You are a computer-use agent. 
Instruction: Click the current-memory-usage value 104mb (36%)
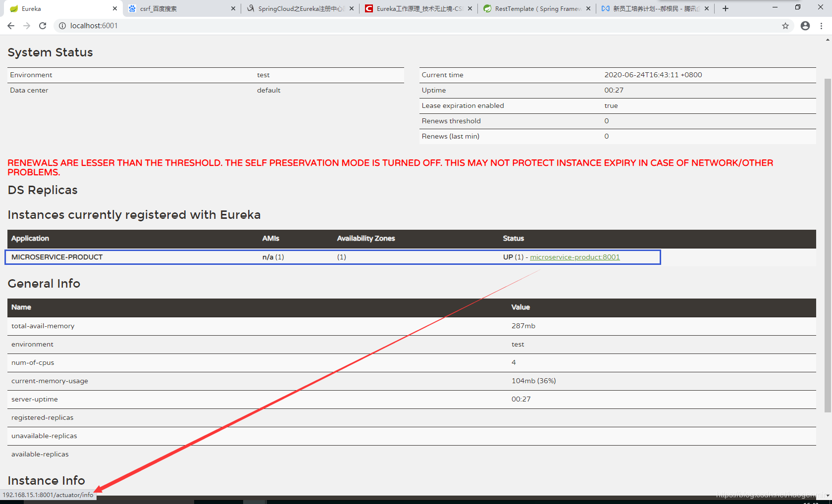[x=534, y=381]
